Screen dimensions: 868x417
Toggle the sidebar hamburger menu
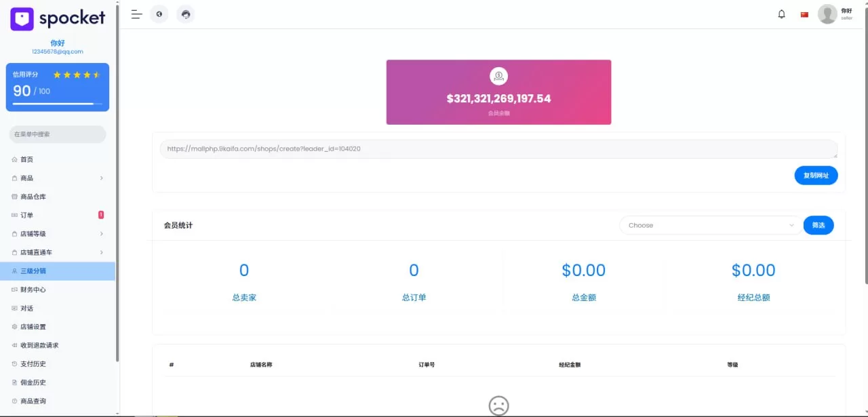pos(136,14)
